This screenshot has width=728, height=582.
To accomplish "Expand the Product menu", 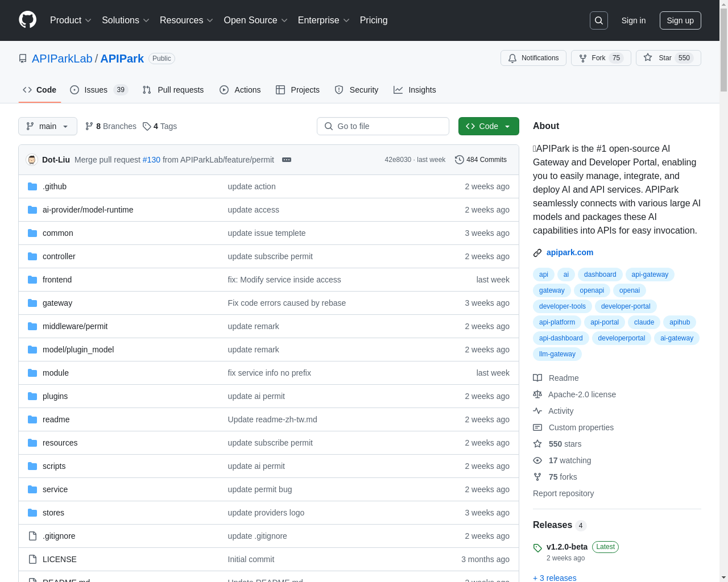I will pyautogui.click(x=71, y=20).
